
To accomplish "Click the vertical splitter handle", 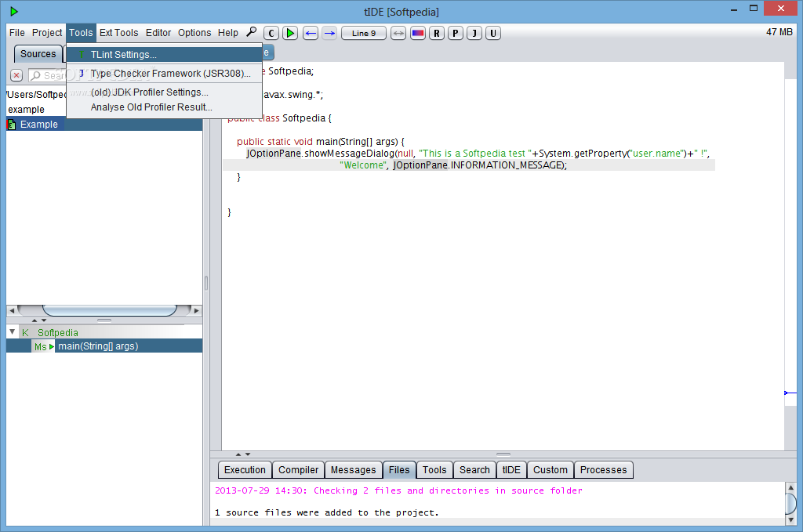I will 206,284.
